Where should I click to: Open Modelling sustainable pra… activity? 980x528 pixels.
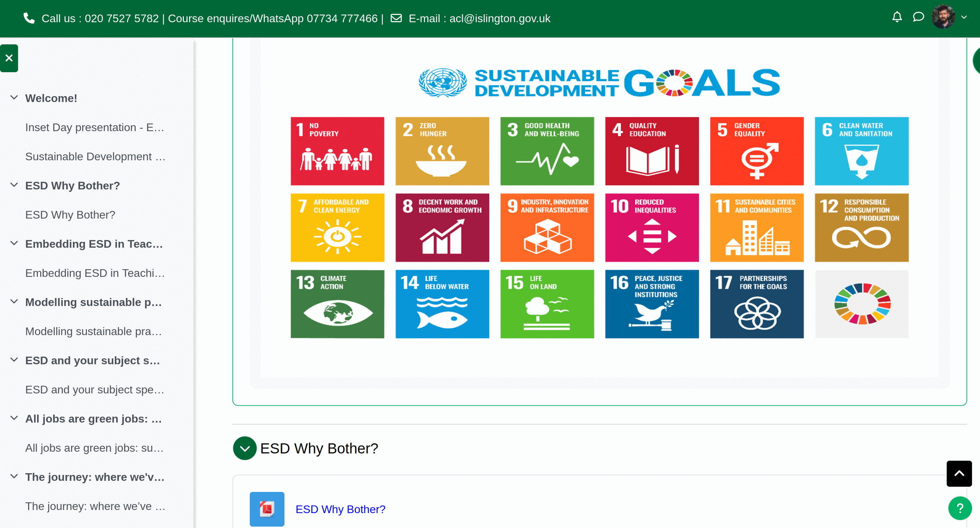click(x=94, y=331)
